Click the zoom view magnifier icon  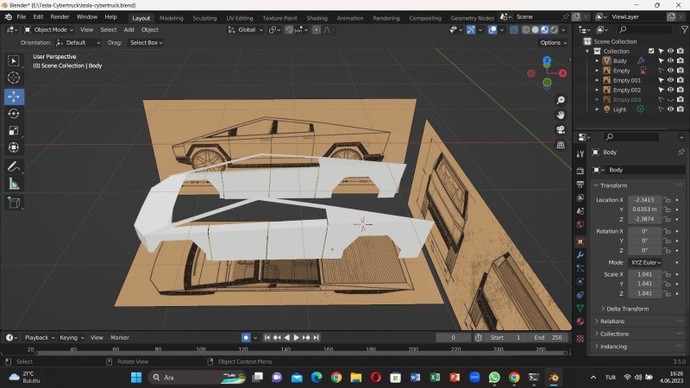[560, 100]
